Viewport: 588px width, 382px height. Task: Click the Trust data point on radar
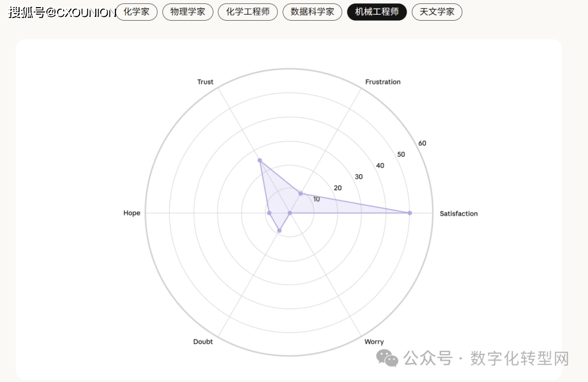[x=260, y=161]
